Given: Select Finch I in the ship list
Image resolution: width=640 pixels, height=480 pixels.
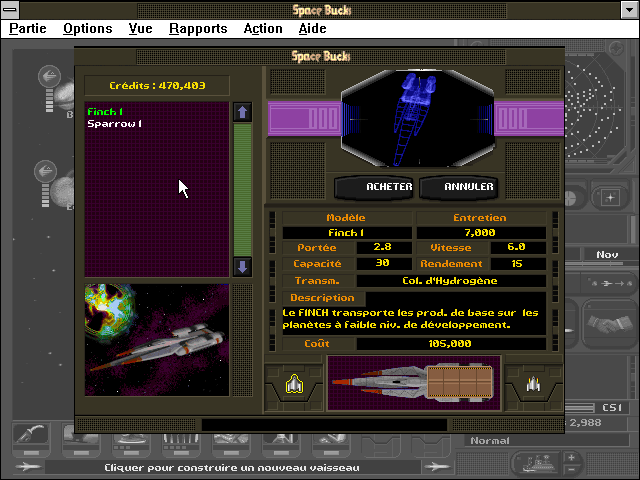Looking at the screenshot, I should pyautogui.click(x=105, y=111).
